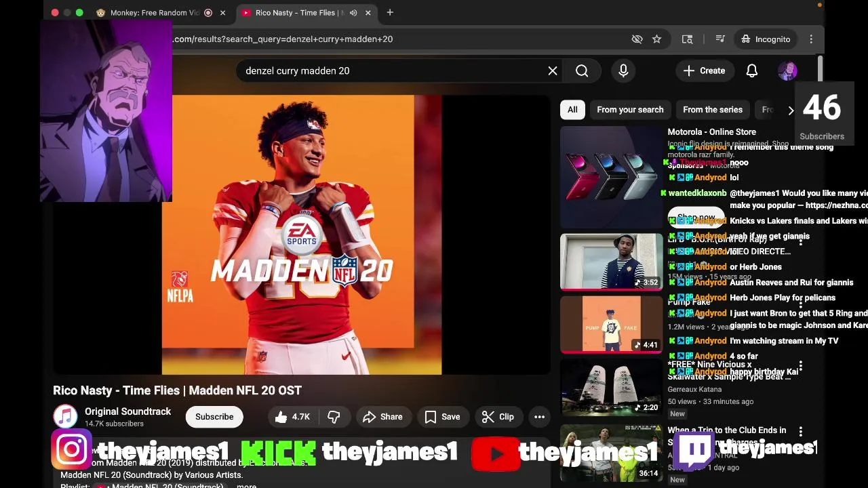Screen dimensions: 868x488
Task: Click the Madden NFL 20 video player
Action: 301,235
